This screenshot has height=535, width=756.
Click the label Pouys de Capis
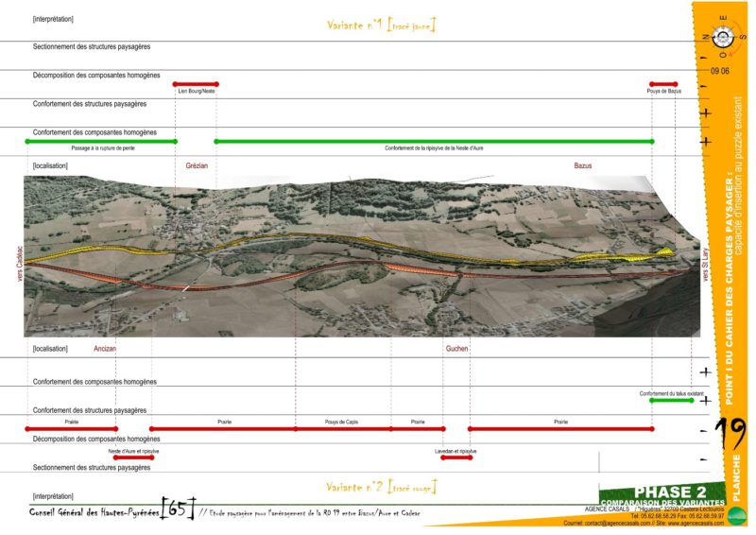(x=341, y=422)
